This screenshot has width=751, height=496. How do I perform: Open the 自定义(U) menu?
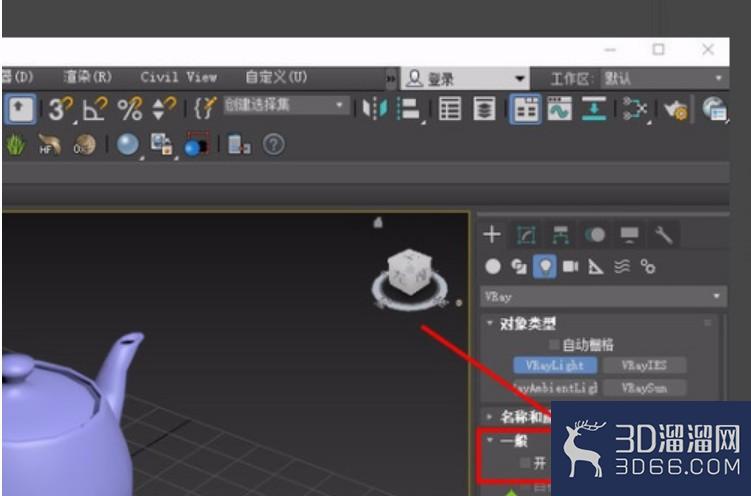[276, 77]
